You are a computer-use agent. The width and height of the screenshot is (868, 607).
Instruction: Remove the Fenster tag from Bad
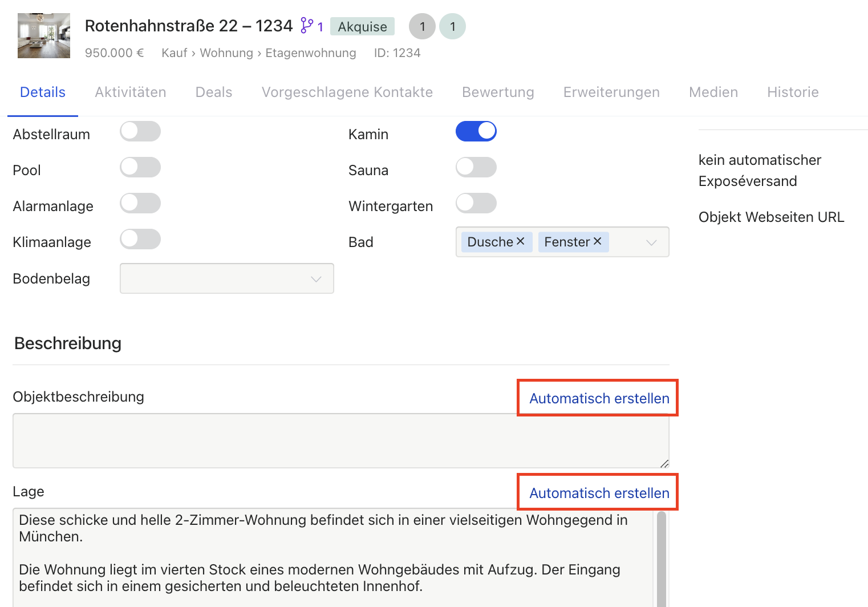597,241
